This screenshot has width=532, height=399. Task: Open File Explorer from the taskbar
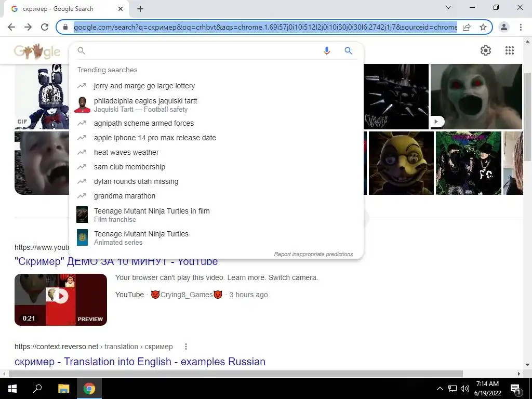(x=63, y=389)
